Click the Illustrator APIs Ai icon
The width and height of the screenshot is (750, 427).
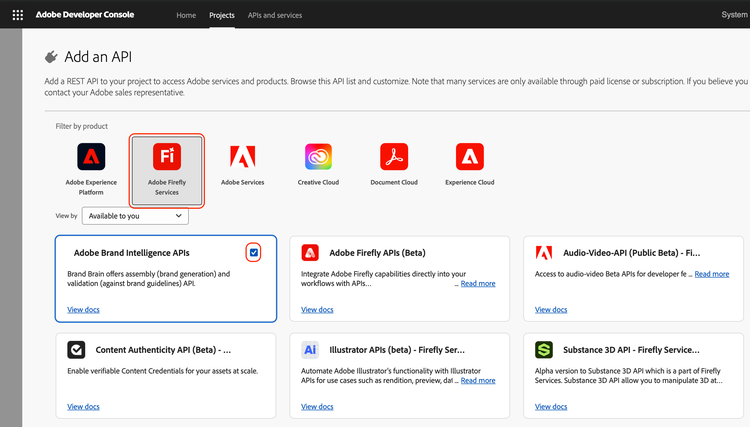coord(310,350)
